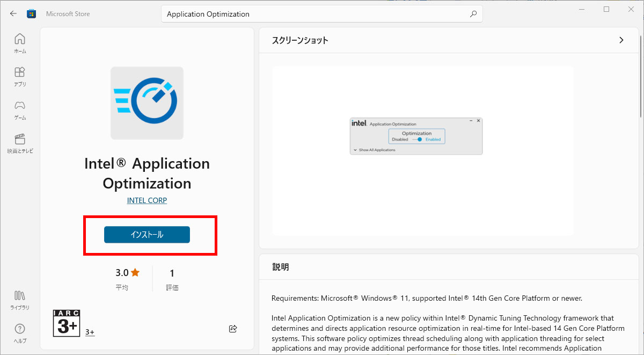Open Movies & TV (映画とテレビ) section

click(x=20, y=143)
